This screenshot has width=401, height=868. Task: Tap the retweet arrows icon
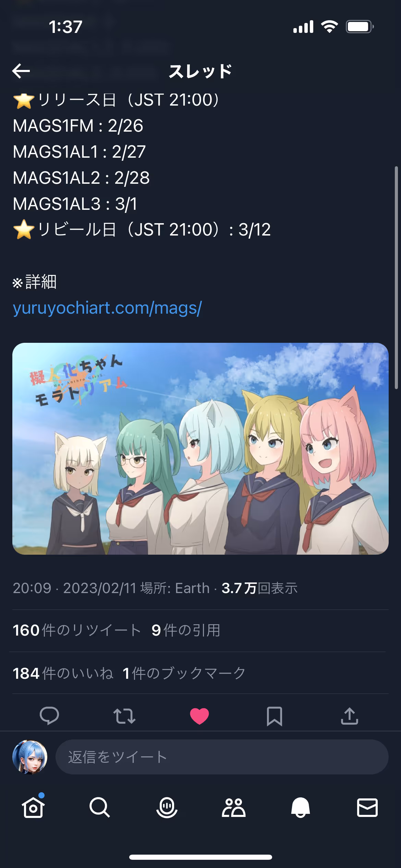coord(124,716)
